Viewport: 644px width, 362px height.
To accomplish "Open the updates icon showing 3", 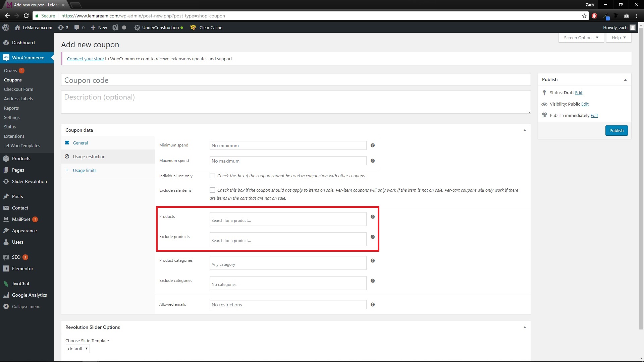I will [x=63, y=27].
